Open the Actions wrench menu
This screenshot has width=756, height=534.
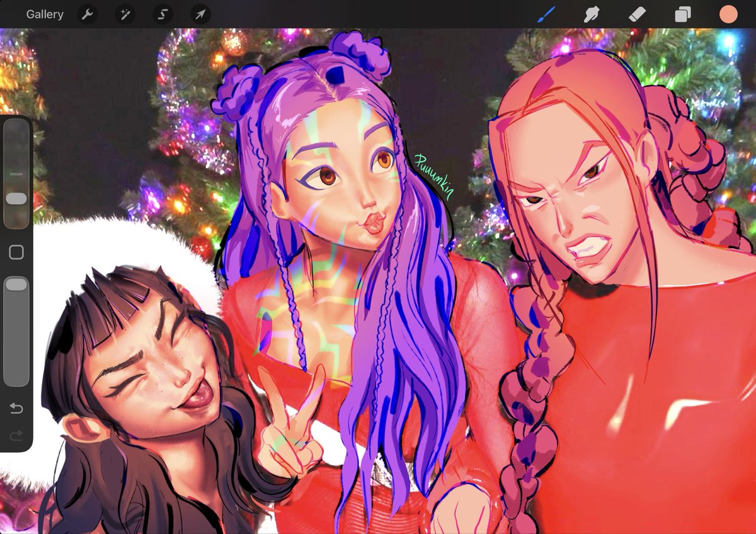click(x=88, y=14)
